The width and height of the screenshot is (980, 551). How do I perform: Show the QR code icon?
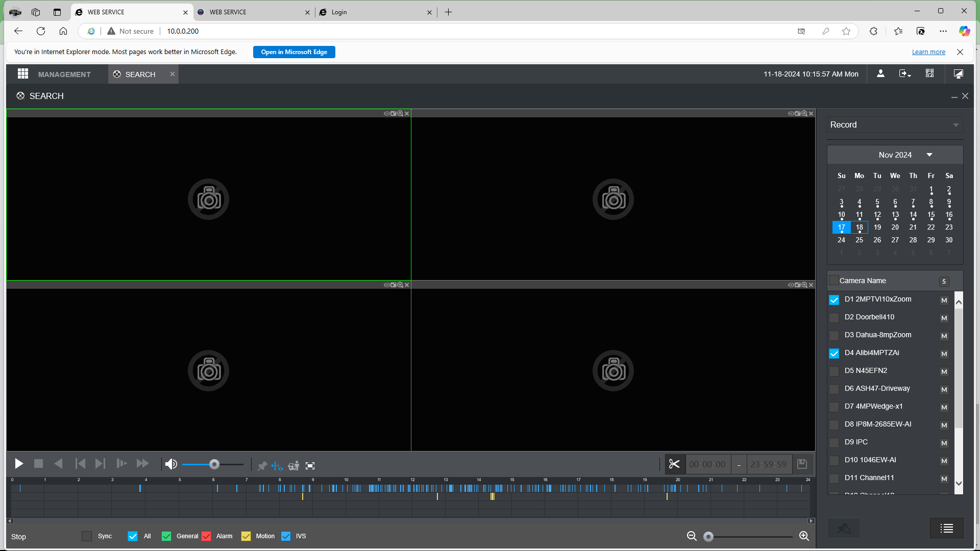[930, 73]
